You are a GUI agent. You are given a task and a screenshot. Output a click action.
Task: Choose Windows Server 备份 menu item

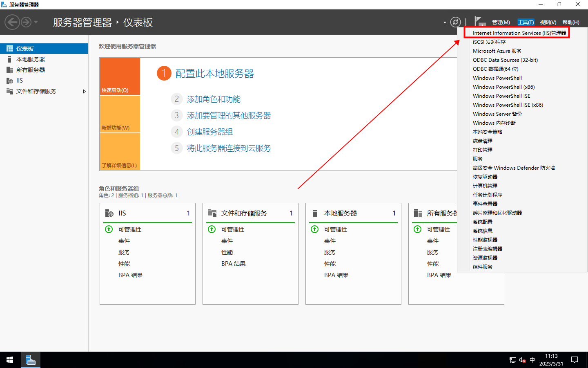click(x=497, y=114)
